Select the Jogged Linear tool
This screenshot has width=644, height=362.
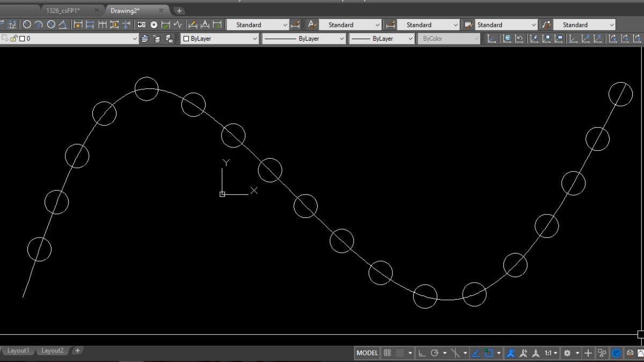pos(178,25)
